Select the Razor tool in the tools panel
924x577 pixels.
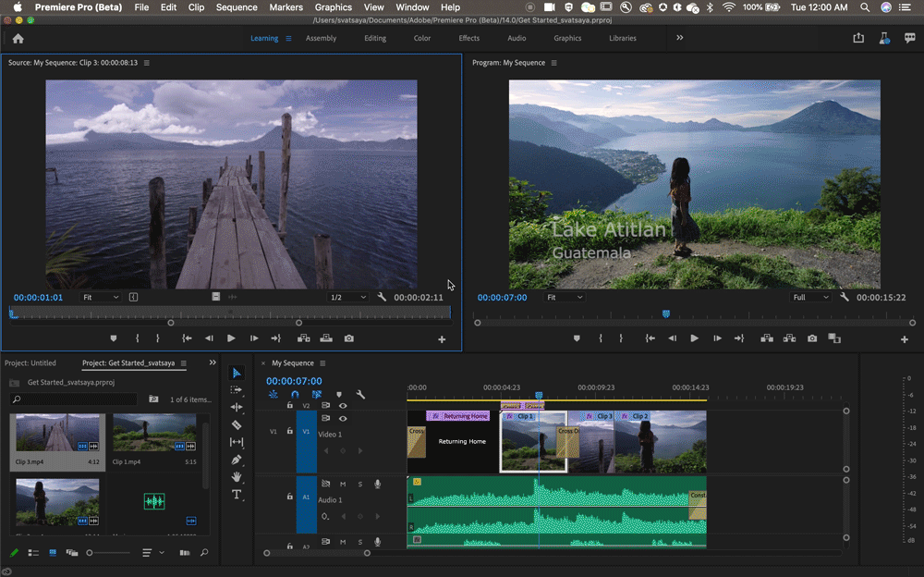[x=237, y=424]
